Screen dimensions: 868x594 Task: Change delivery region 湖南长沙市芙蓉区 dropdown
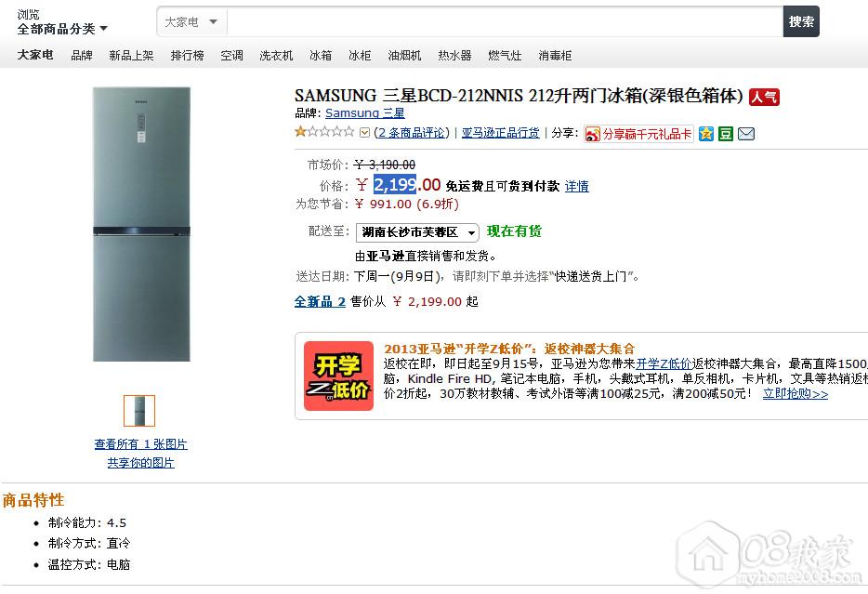(417, 232)
